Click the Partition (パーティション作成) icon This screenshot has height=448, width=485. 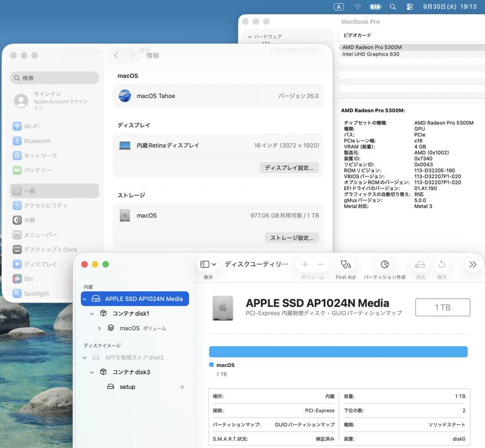click(x=385, y=265)
